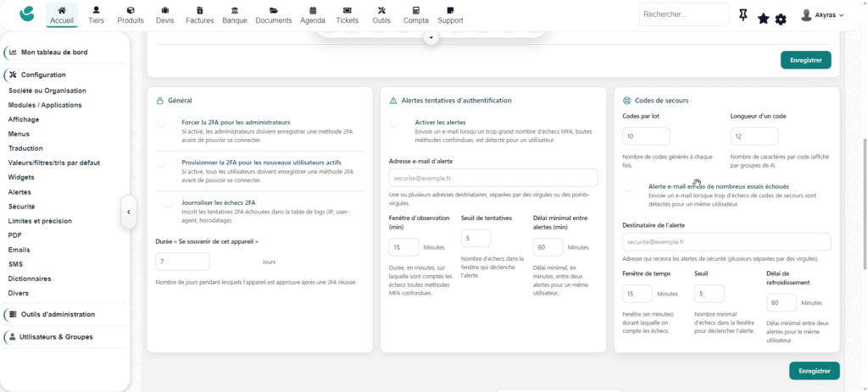Viewport: 868px width, 392px height.
Task: Open SMS configuration entry
Action: [x=15, y=264]
